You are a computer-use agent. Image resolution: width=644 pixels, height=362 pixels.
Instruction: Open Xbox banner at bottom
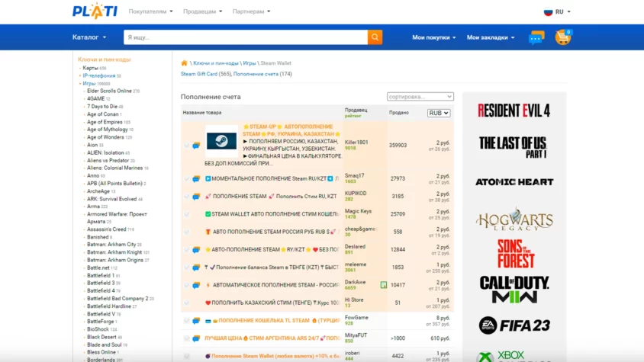click(x=514, y=356)
